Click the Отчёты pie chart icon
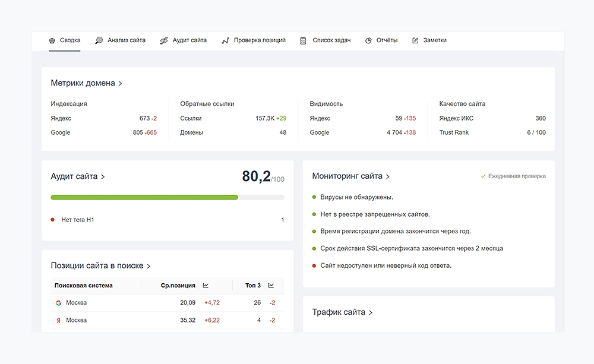Image resolution: width=594 pixels, height=364 pixels. [368, 40]
